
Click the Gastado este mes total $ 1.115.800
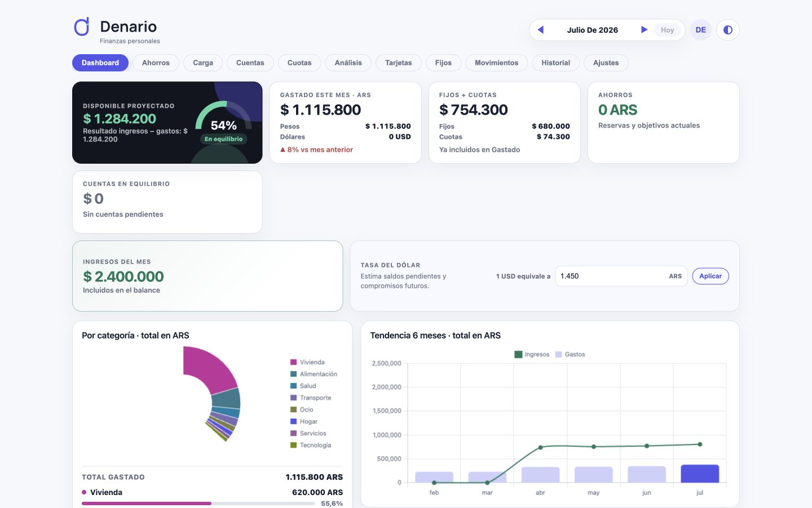pos(320,110)
